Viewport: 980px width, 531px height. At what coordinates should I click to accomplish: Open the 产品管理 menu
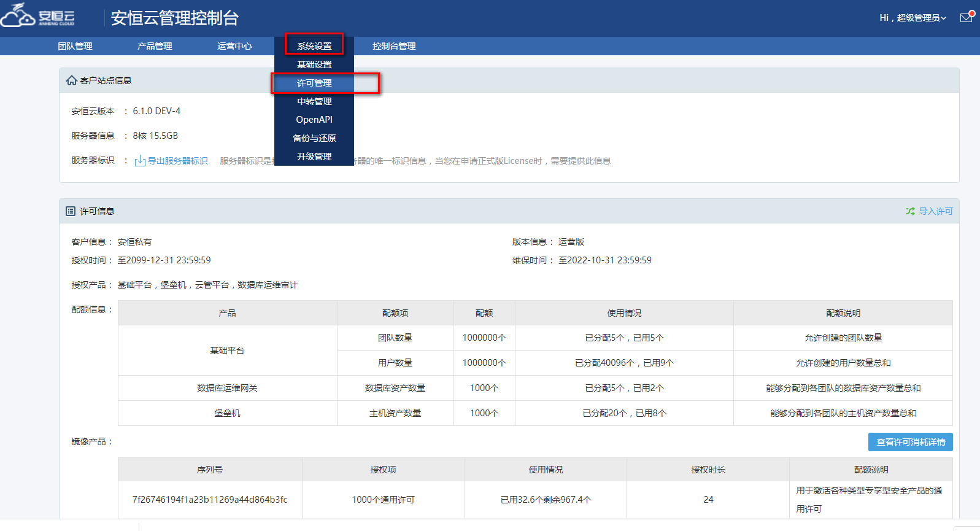tap(155, 46)
